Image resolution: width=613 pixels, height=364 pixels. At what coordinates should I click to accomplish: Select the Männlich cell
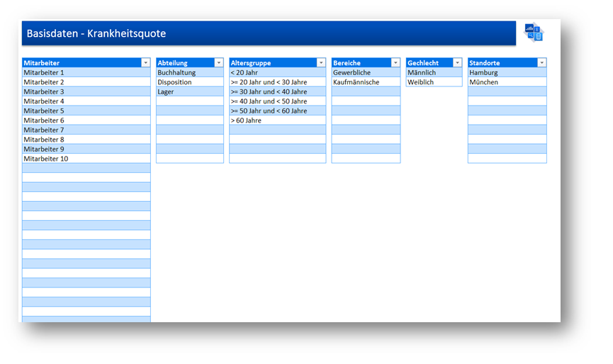(434, 72)
